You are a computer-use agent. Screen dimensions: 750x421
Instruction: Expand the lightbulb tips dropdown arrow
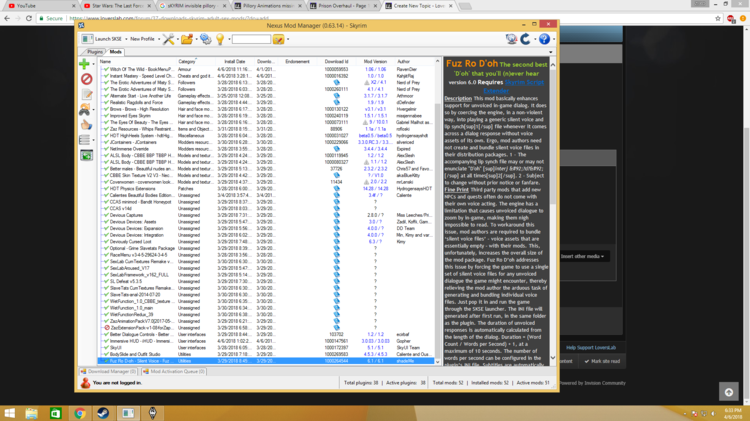(x=229, y=39)
